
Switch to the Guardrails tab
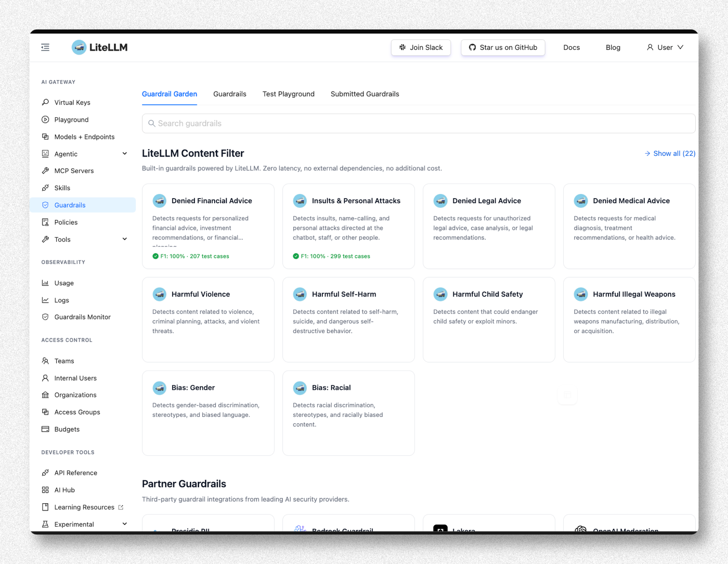click(x=230, y=94)
